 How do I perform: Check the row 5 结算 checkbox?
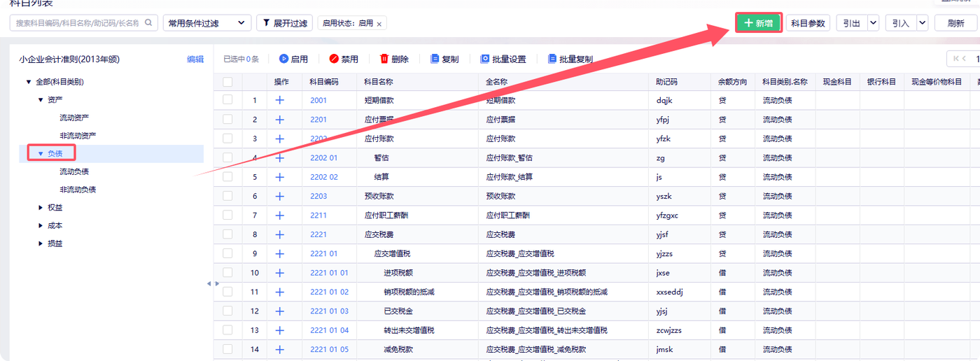pyautogui.click(x=227, y=177)
